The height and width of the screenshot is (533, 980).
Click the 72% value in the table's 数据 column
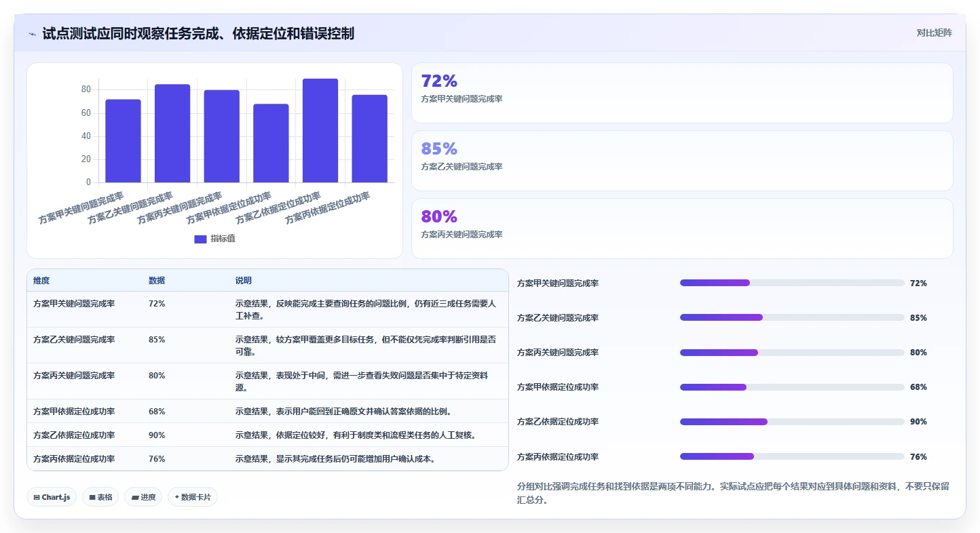coord(157,304)
